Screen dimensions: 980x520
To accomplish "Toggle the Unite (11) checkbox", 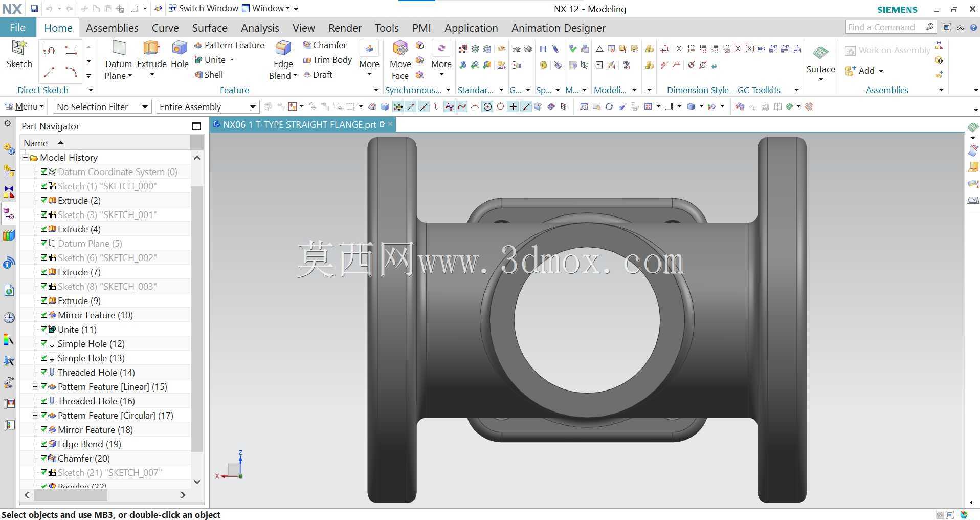I will (44, 329).
